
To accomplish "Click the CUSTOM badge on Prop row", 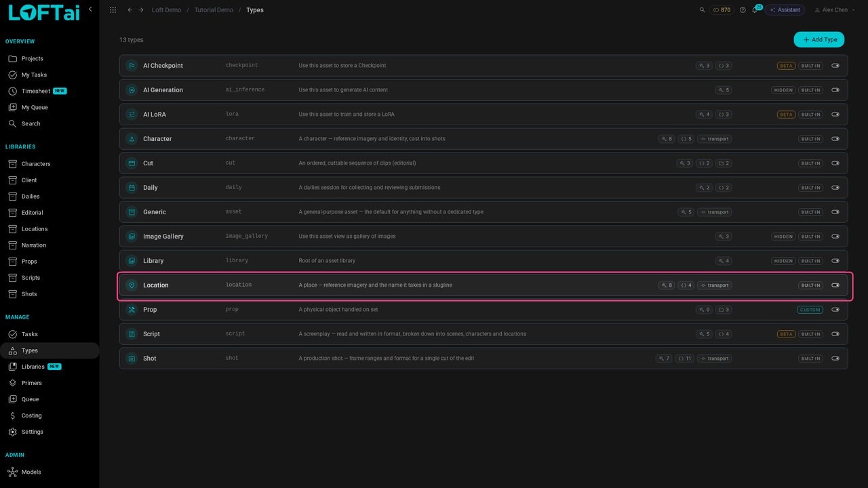I will tap(810, 310).
